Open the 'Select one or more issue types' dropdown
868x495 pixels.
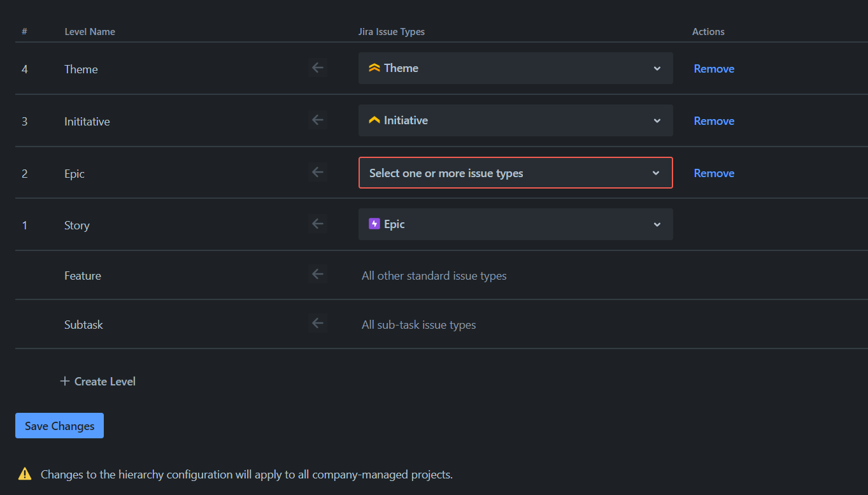[515, 173]
